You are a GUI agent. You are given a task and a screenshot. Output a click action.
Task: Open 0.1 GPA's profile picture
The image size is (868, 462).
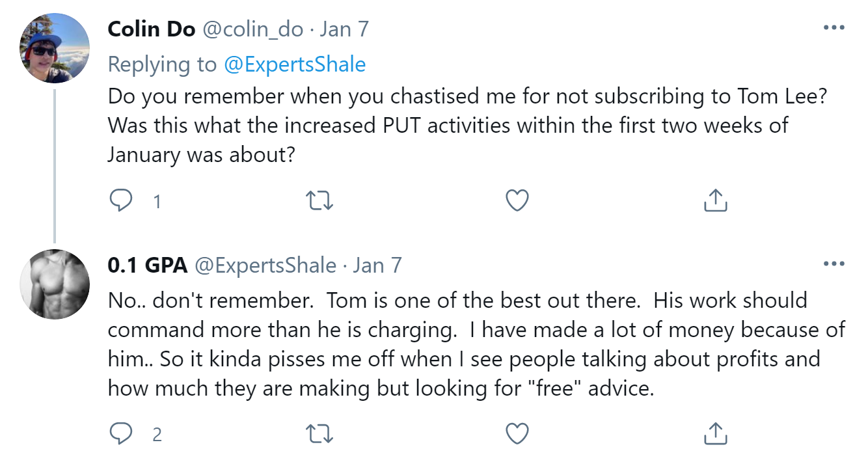55,284
